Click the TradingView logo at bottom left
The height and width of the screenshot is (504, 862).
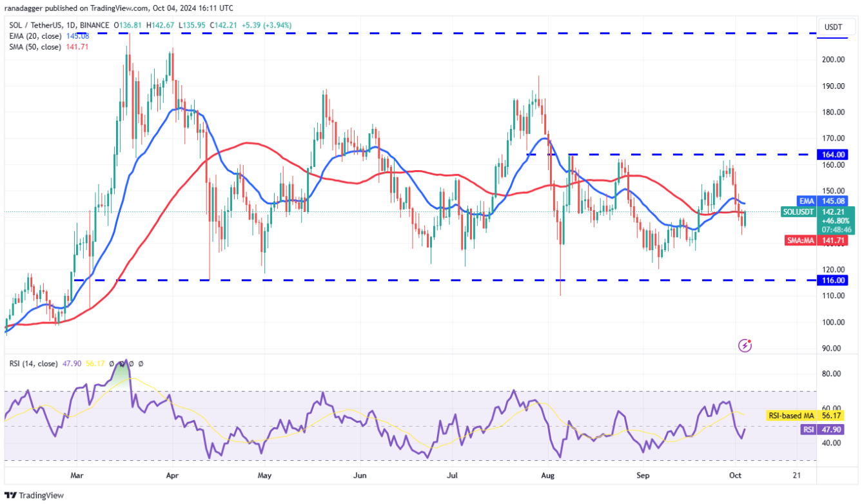pos(34,495)
